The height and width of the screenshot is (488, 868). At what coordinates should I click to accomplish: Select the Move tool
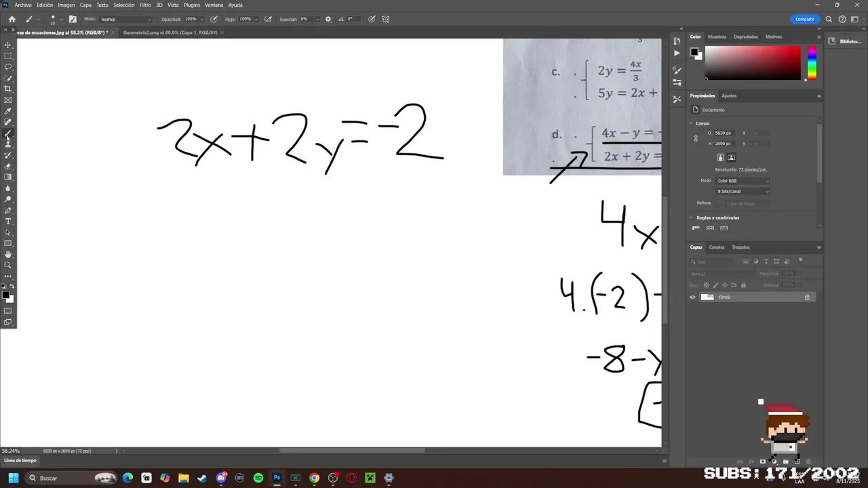pos(8,45)
